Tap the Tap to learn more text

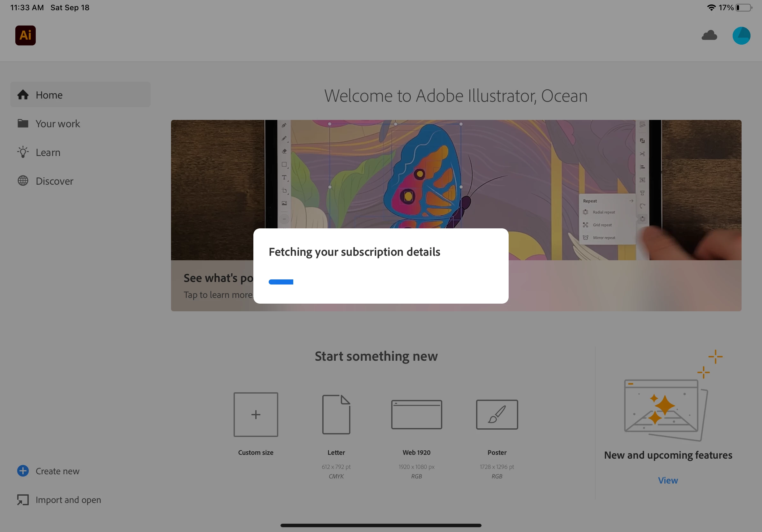point(218,294)
